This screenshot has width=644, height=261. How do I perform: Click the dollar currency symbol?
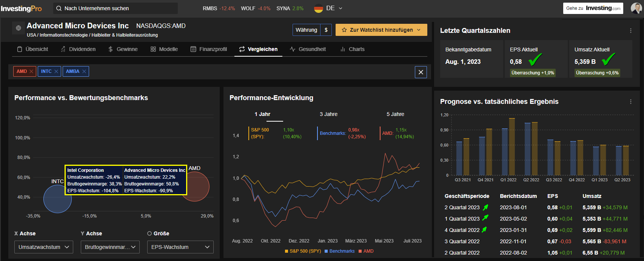click(326, 30)
